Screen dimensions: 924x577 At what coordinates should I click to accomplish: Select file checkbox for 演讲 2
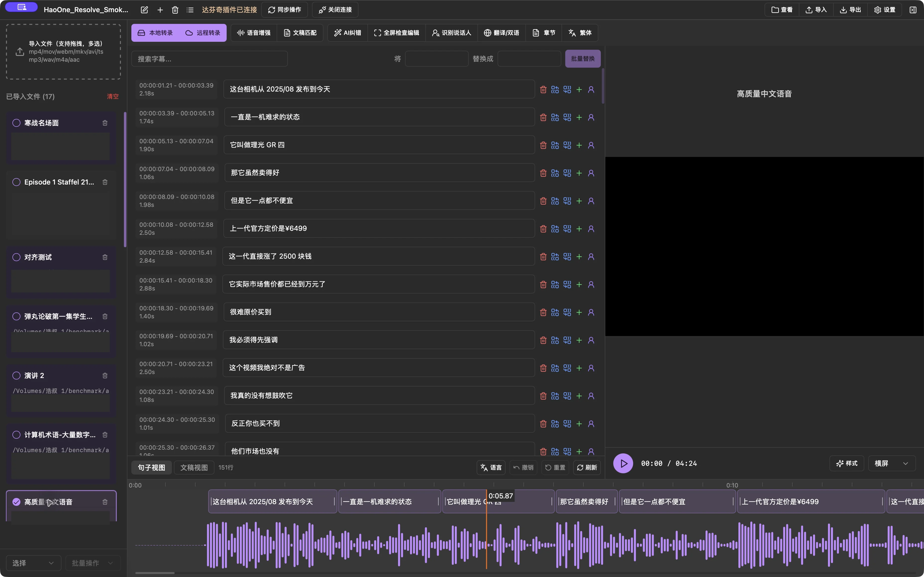point(16,376)
